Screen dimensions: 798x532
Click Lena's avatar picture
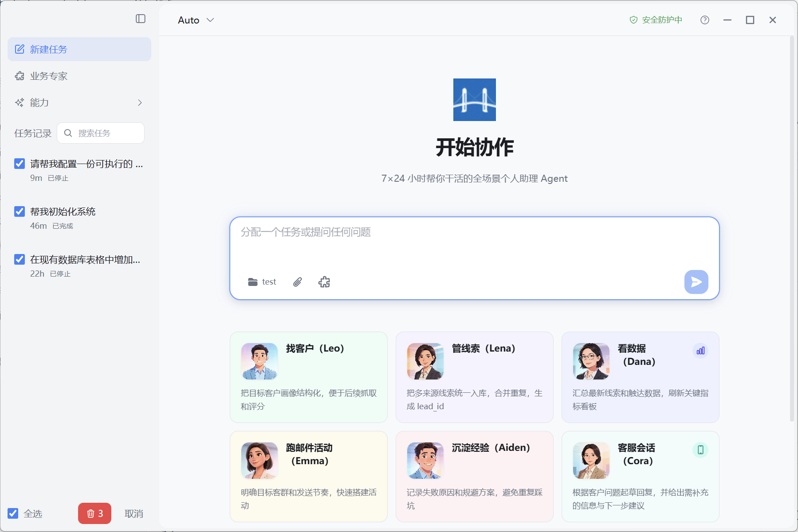[x=425, y=361]
